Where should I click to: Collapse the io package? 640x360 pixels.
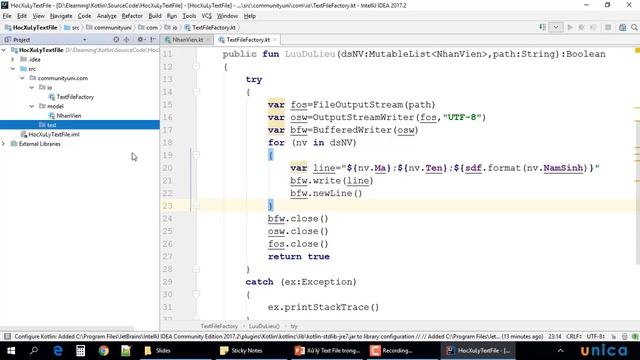tap(32, 87)
